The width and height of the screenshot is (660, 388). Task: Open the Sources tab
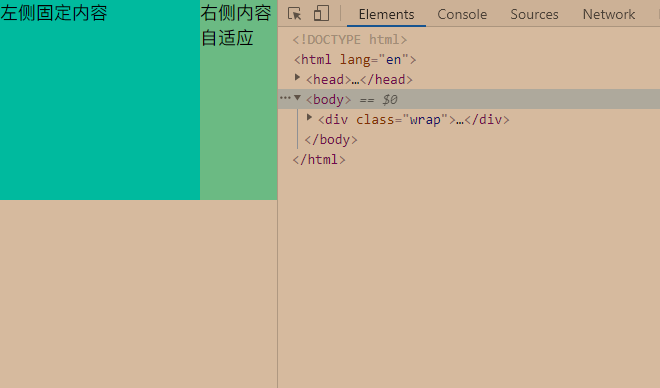point(534,14)
